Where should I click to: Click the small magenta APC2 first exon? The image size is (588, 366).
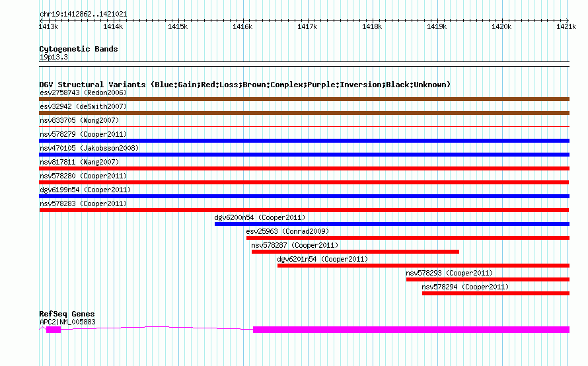54,330
